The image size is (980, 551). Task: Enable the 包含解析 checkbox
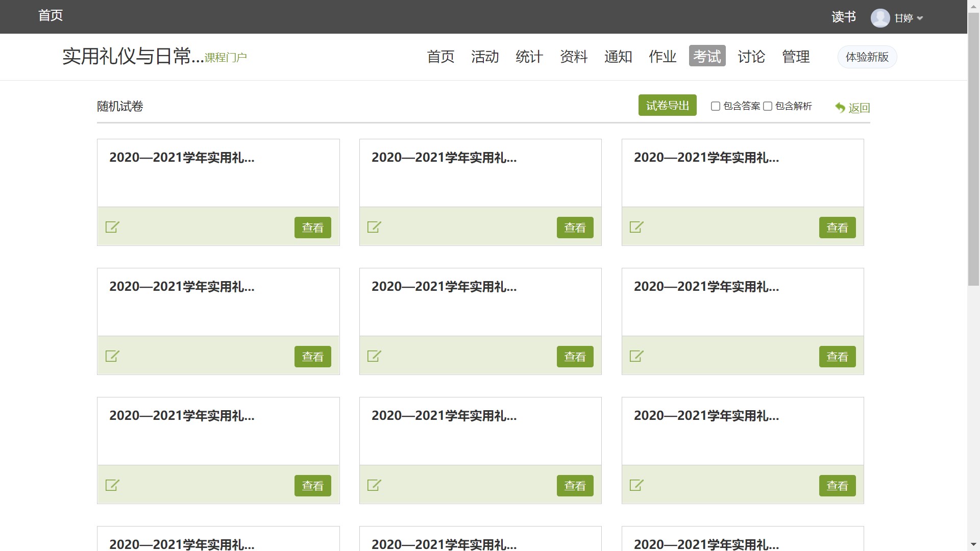768,106
